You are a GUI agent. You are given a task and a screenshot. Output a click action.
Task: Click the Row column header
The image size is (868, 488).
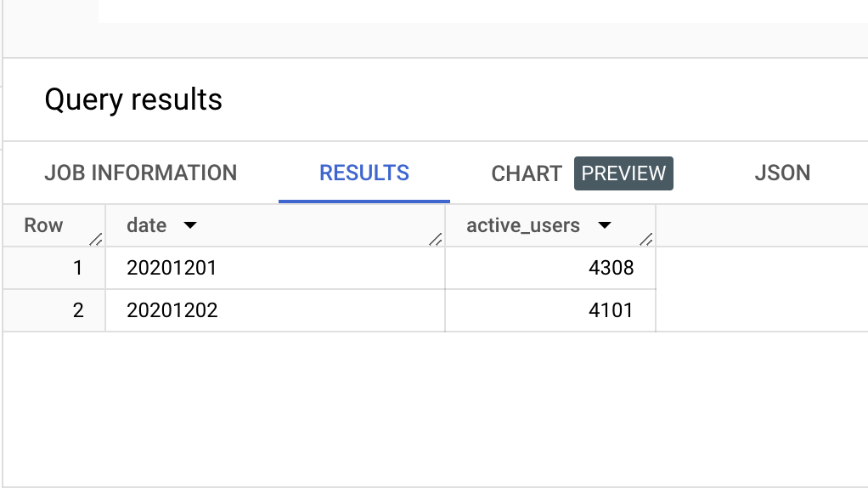tap(43, 225)
